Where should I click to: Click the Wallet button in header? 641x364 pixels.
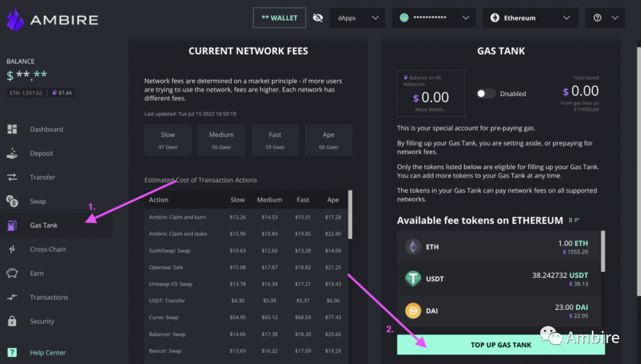[x=279, y=18]
